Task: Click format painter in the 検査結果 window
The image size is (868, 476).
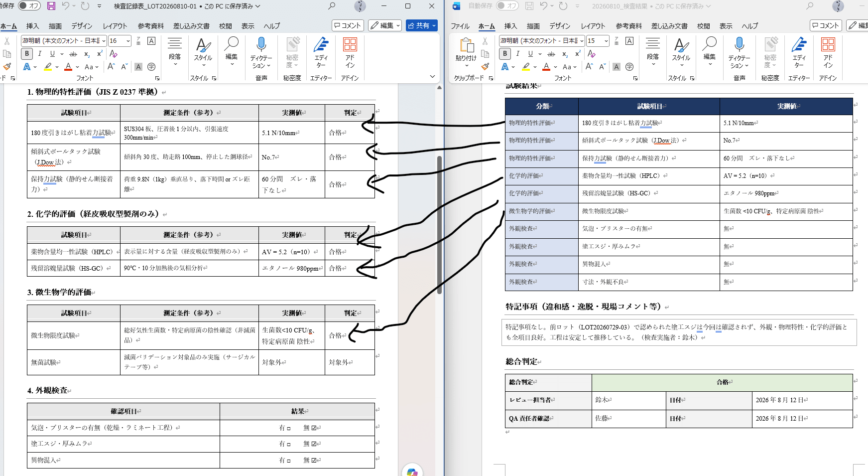Action: click(485, 67)
